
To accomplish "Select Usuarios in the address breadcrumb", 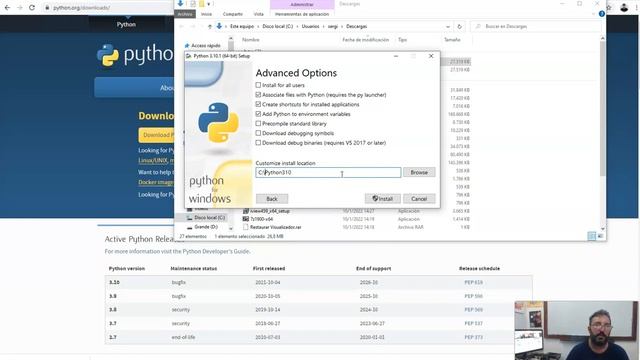I will click(310, 27).
